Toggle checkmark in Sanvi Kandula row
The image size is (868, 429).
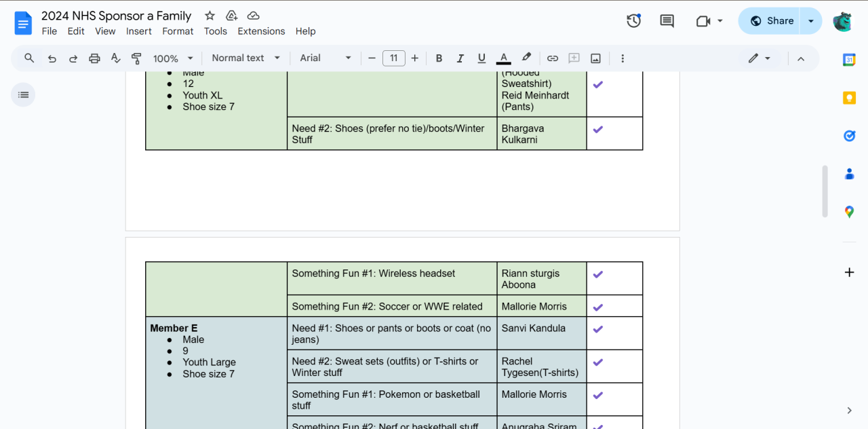(597, 329)
